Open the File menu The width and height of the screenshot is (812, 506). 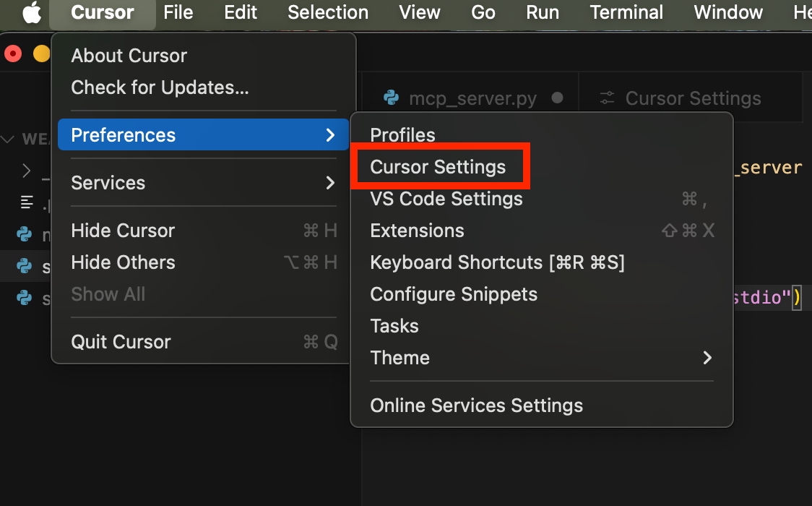178,12
